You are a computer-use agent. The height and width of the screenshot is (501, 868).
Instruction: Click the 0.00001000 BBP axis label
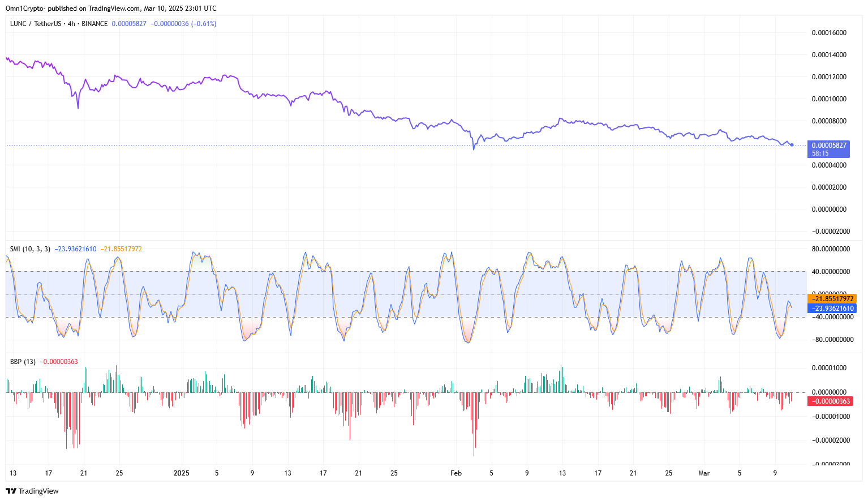(x=829, y=368)
